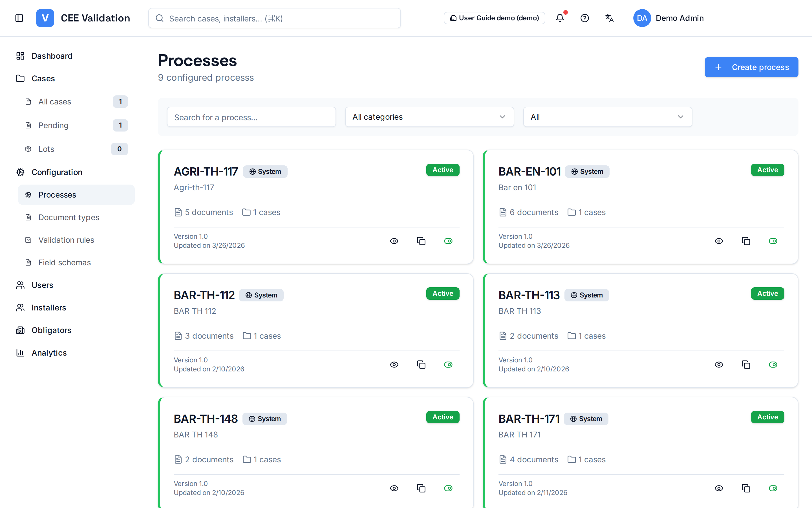Click the Create process button

pyautogui.click(x=751, y=67)
